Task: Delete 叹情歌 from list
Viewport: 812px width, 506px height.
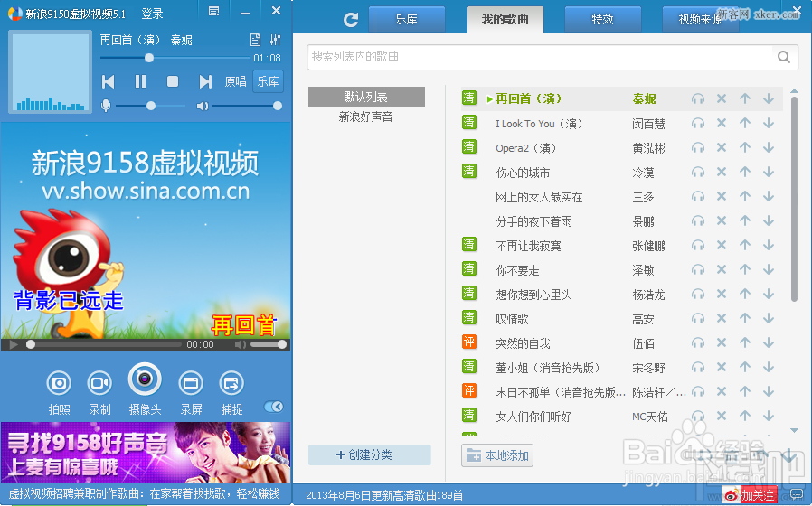Action: [x=722, y=319]
